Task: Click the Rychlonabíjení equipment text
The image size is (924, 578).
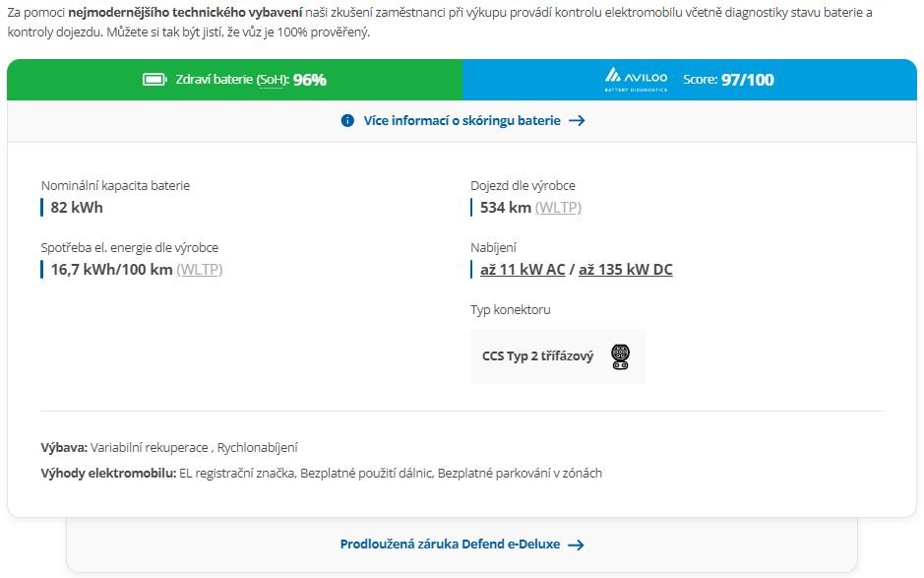Action: click(258, 447)
